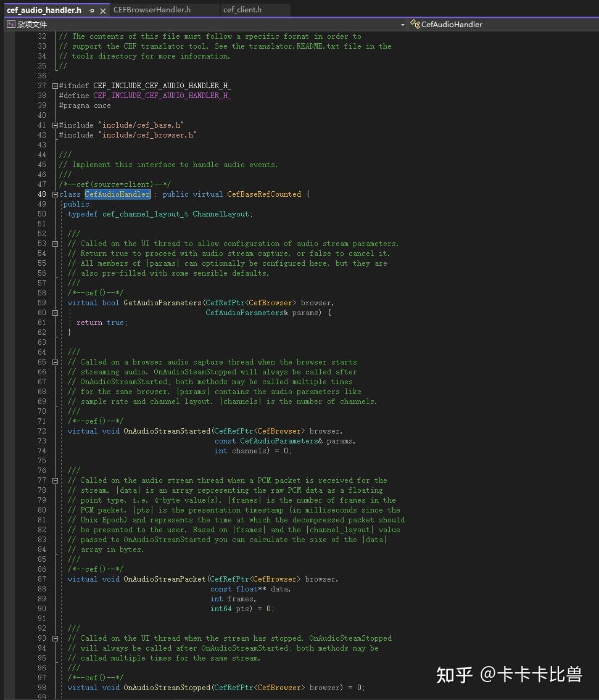Click the CefBaseRefCounted base class name
599x700 pixels.
[x=264, y=194]
